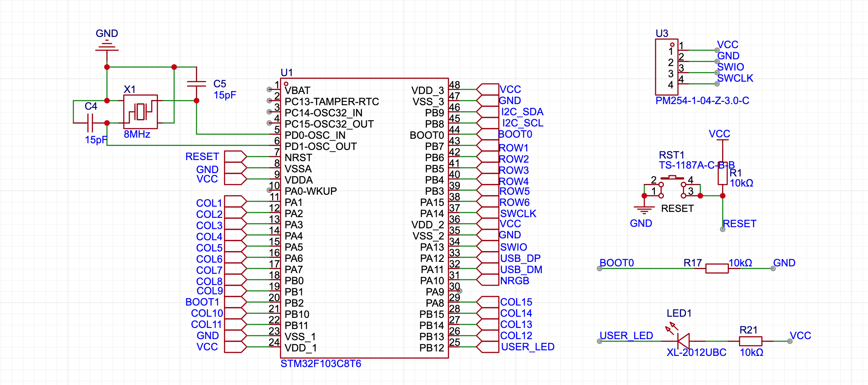
Task: Select the BOOT1 net flag shape
Action: (235, 302)
